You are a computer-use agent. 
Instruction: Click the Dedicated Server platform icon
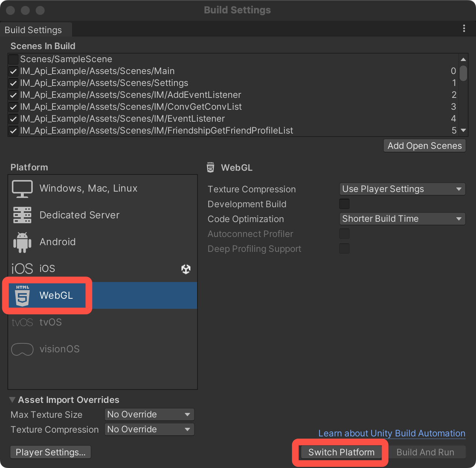pyautogui.click(x=22, y=215)
